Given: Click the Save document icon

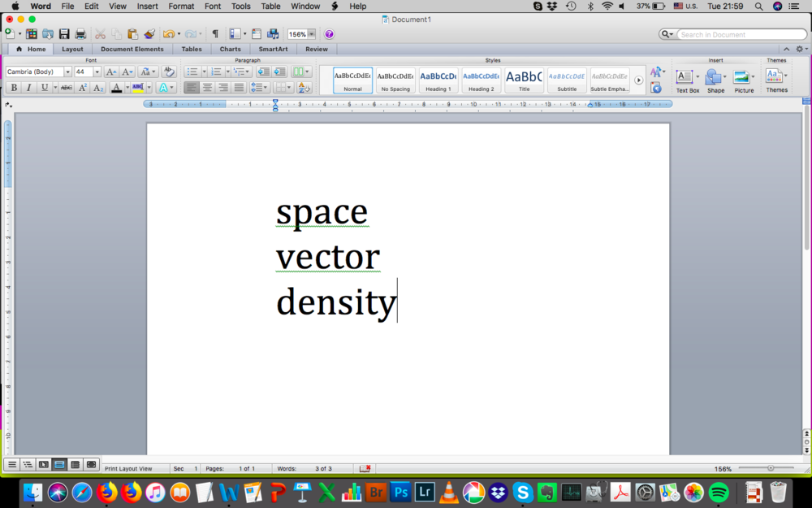Looking at the screenshot, I should [64, 34].
